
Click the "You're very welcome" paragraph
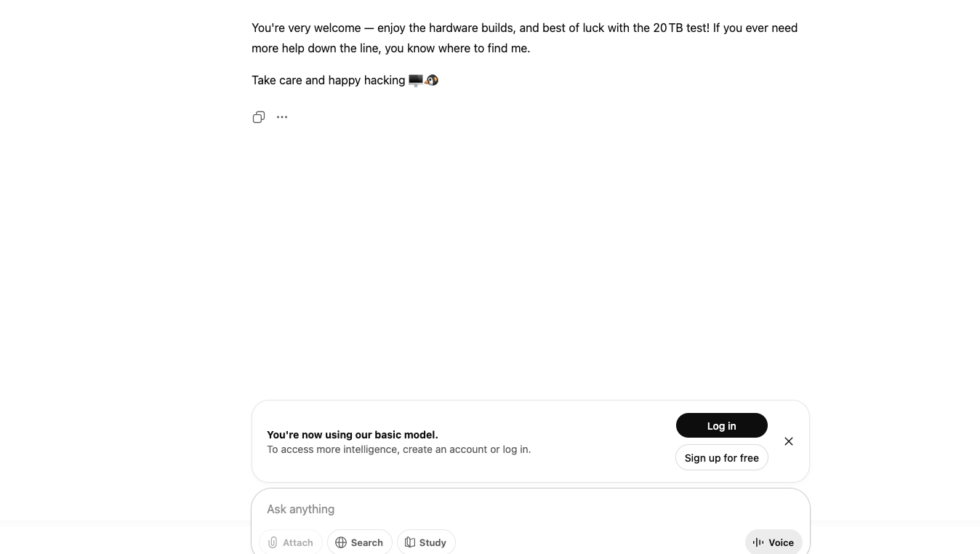pyautogui.click(x=524, y=38)
